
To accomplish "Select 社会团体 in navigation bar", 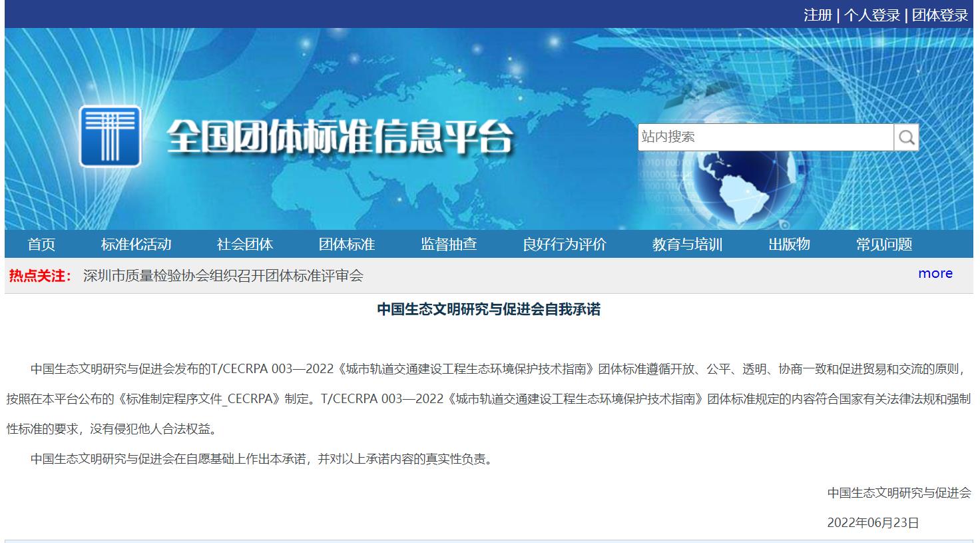I will [x=245, y=245].
